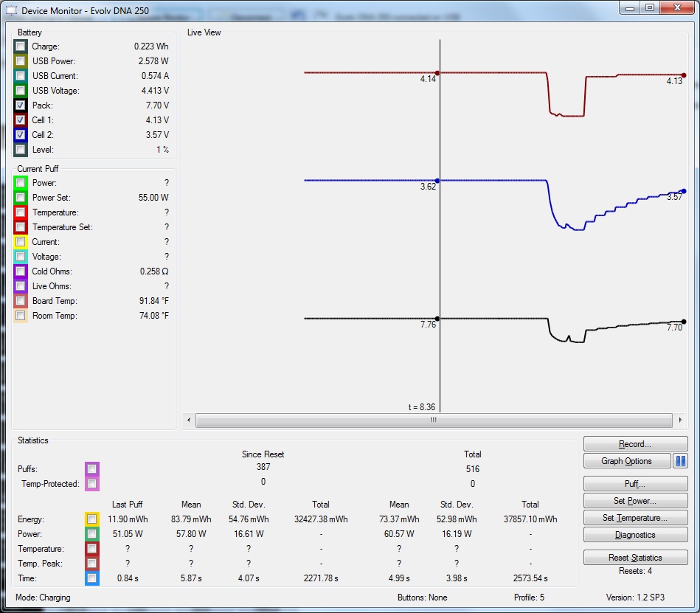Click the pause button next to Graph Options

pos(680,461)
